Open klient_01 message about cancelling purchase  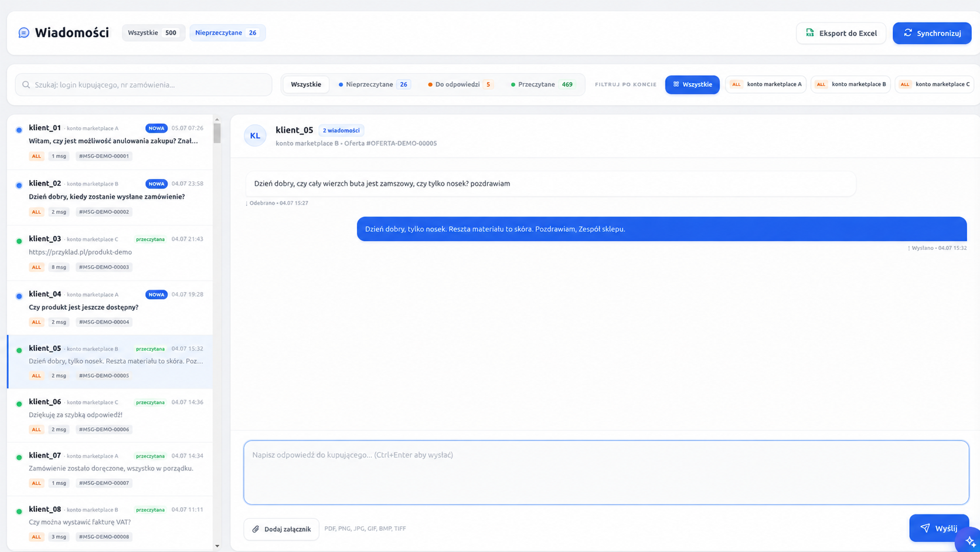[110, 142]
